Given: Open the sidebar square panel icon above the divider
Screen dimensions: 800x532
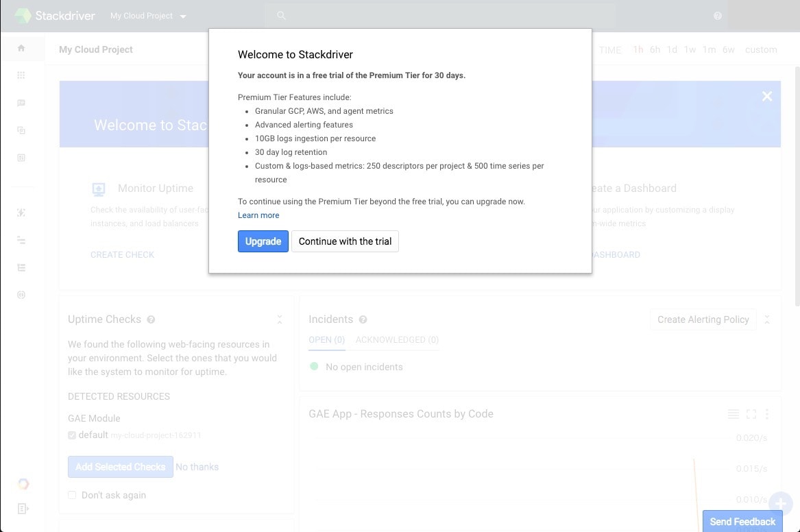Looking at the screenshot, I should point(21,158).
